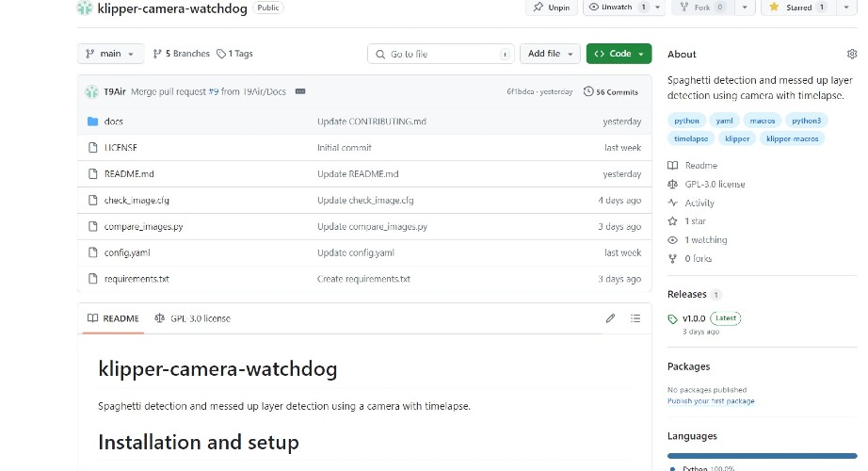Click the repository owner avatar by the title
Viewport: 868px width, 471px height.
click(x=84, y=8)
